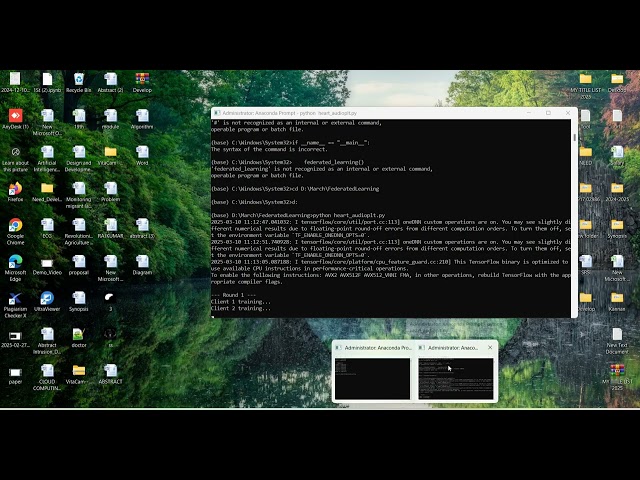640x480 pixels.
Task: Click 'python heart_audioplt.py' command text
Action: pos(349,215)
